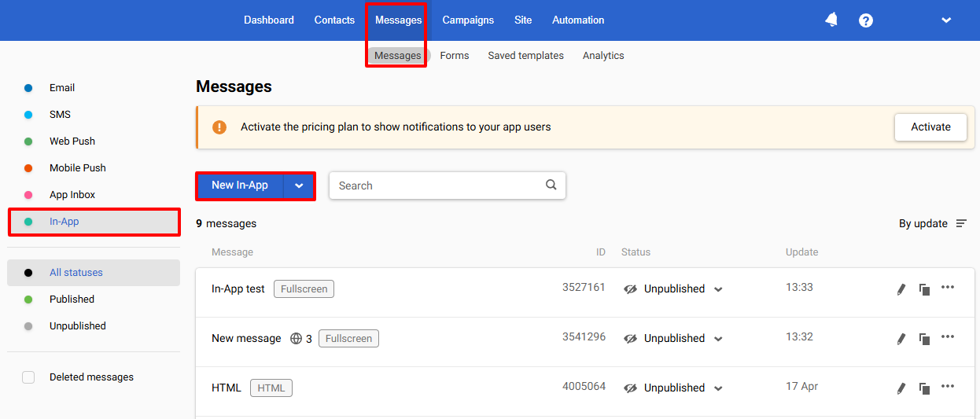The height and width of the screenshot is (419, 980).
Task: Click message ID 3527161
Action: [x=584, y=288]
